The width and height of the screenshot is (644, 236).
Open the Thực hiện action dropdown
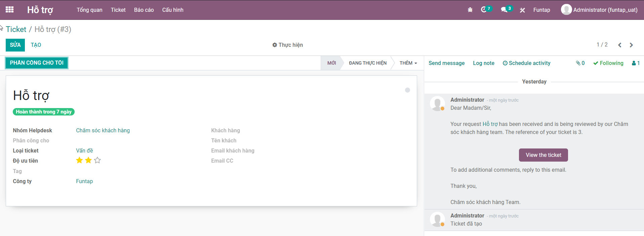tap(287, 45)
